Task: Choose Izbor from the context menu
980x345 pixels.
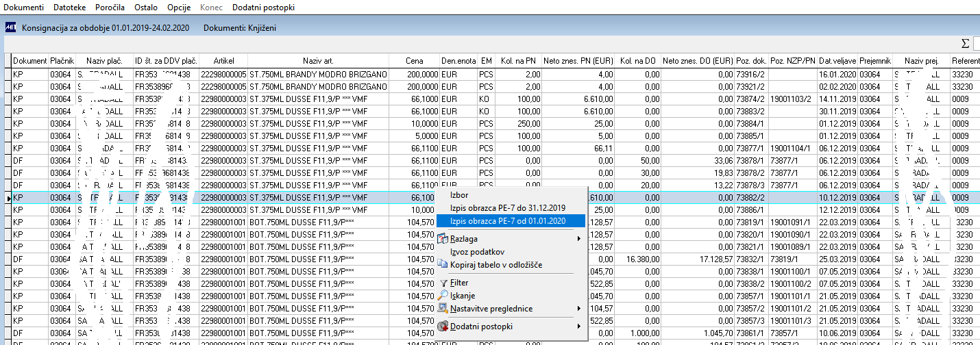Action: coord(459,196)
